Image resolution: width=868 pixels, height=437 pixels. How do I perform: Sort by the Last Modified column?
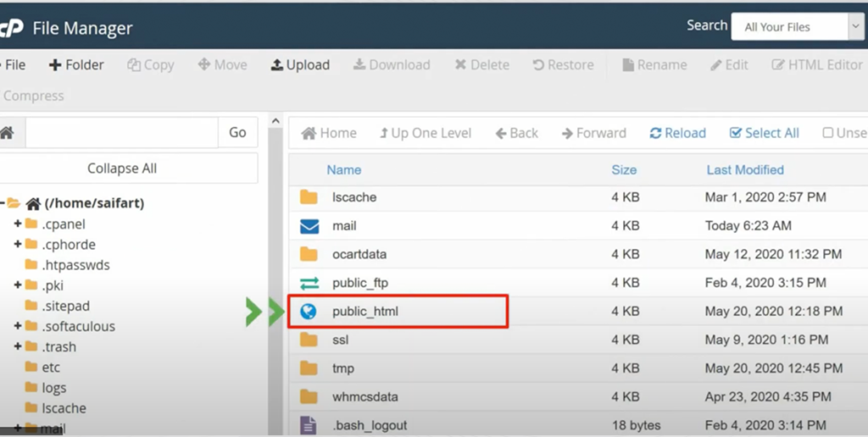[745, 170]
